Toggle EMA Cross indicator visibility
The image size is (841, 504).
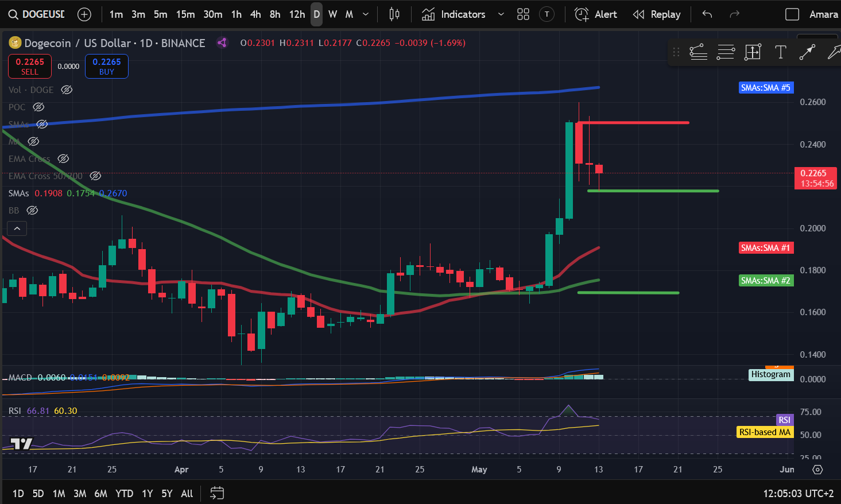[64, 158]
